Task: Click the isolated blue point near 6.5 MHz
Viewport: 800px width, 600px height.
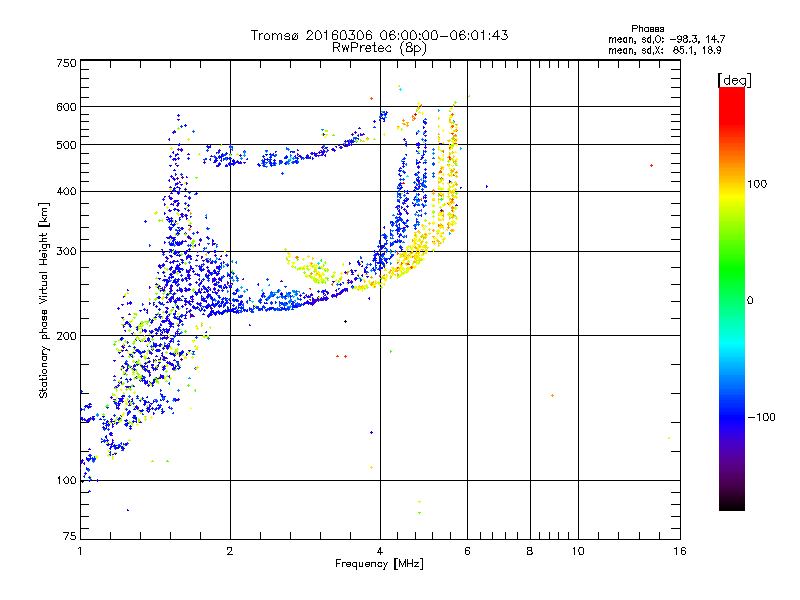Action: pos(487,187)
